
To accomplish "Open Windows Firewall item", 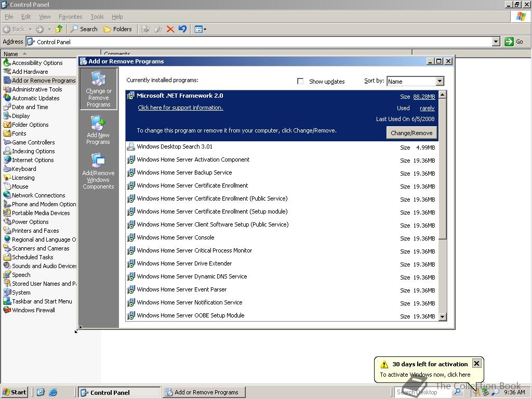I will (x=29, y=310).
